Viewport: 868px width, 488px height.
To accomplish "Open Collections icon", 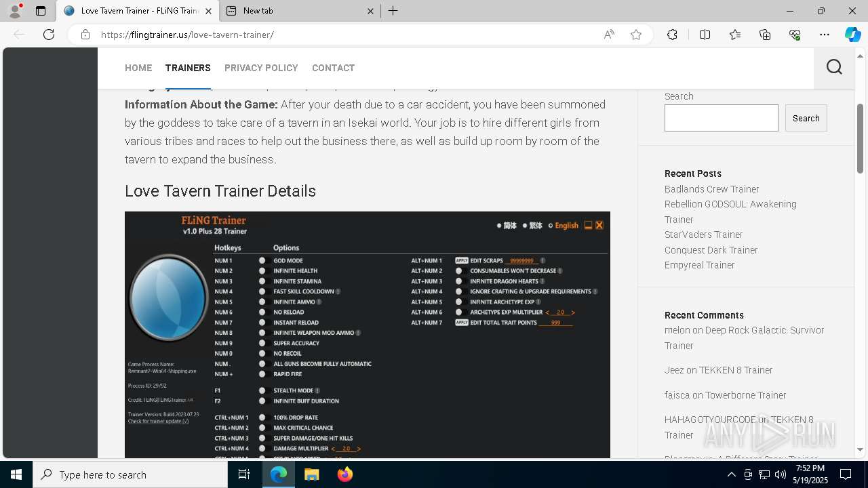I will (x=765, y=35).
